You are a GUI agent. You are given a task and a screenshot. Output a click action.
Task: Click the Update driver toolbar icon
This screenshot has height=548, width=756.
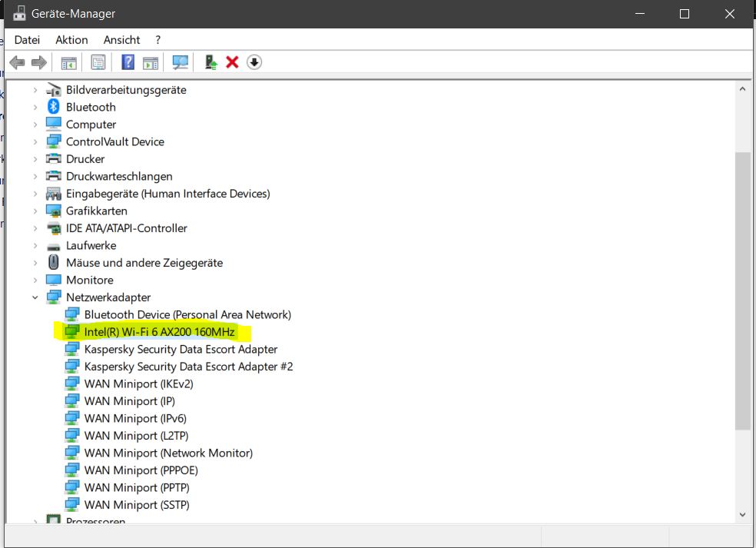coord(211,62)
